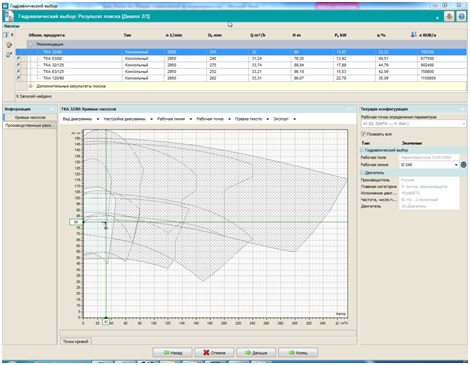Screen dimensions: 470x365
Task: Open the 'Рабочая точка определения параметров' combo box
Action: pos(413,124)
